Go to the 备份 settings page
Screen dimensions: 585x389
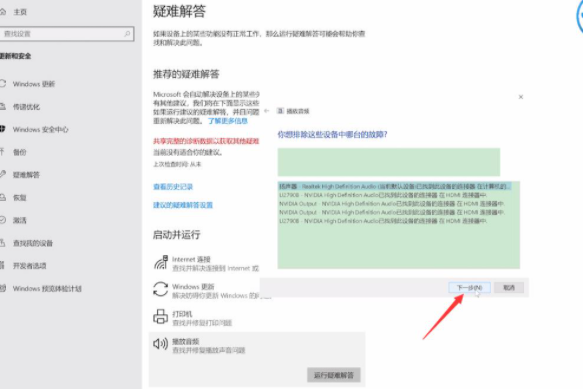[19, 152]
